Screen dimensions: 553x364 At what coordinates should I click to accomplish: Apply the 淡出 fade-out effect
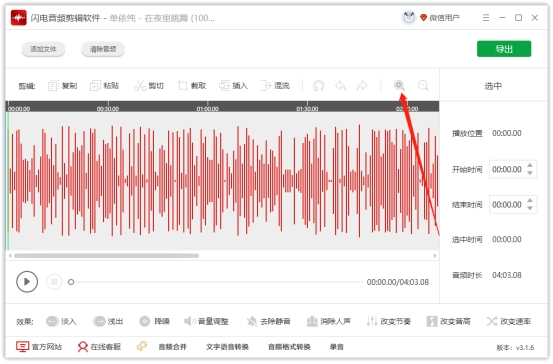(108, 321)
